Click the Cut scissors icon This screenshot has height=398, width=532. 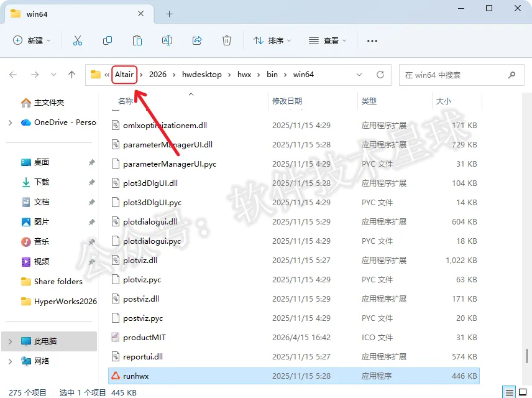point(77,41)
